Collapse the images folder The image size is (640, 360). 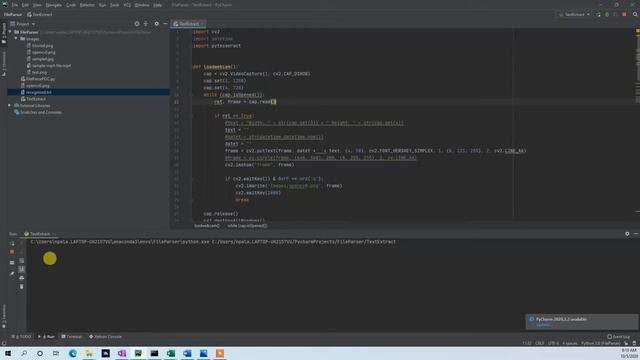[x=16, y=39]
